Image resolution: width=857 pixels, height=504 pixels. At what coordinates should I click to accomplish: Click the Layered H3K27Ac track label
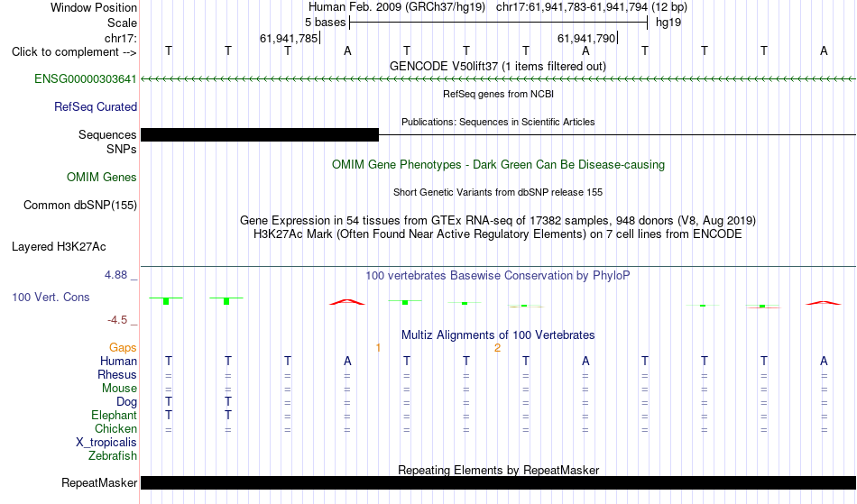point(59,247)
